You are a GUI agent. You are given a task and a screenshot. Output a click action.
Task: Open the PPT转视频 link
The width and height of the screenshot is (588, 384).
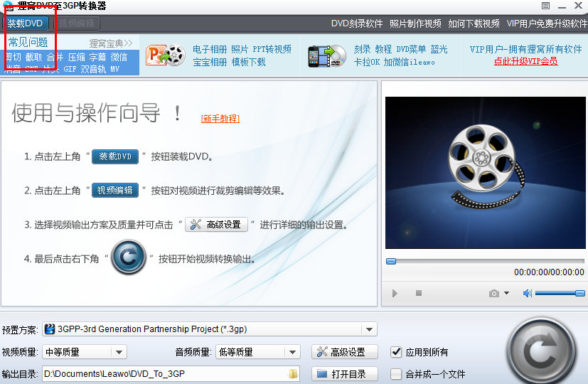pyautogui.click(x=272, y=49)
